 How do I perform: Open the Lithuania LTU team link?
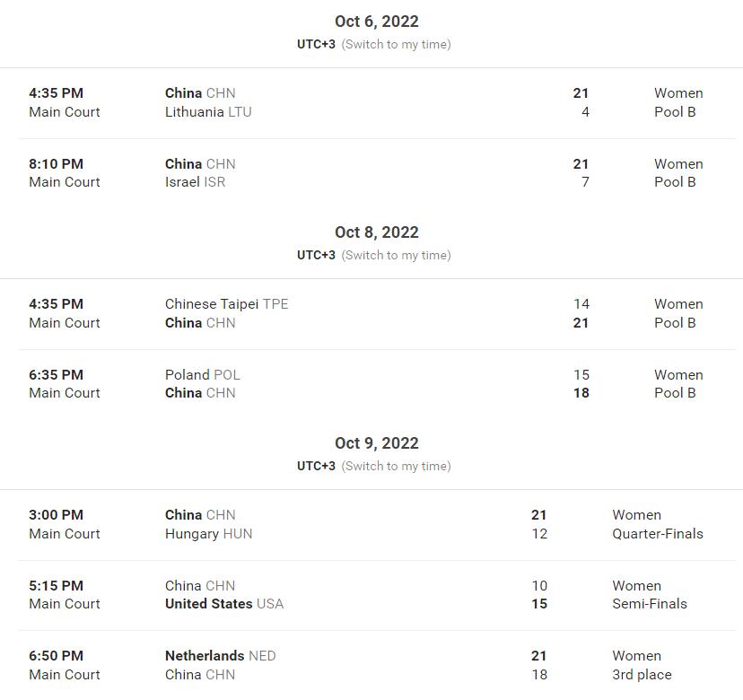pos(208,112)
